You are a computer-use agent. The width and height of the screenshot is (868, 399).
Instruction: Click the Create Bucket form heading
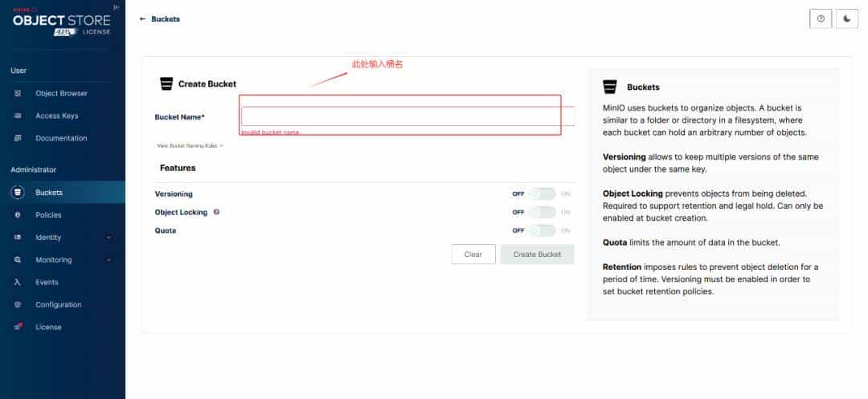207,84
